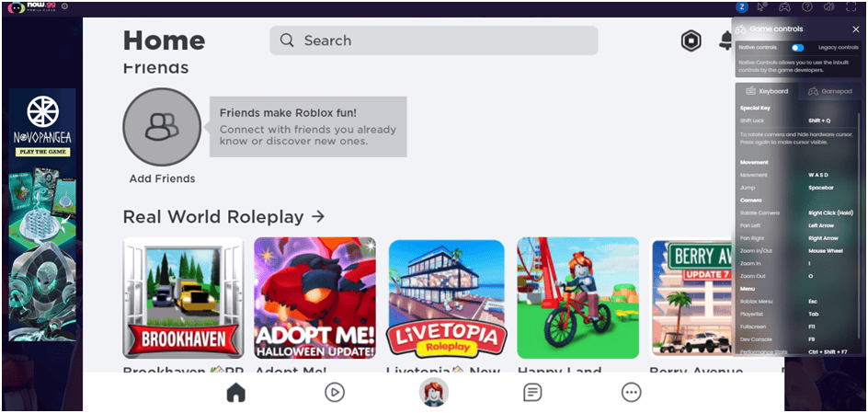Click the 'W A S D' movement value
This screenshot has height=413, width=868.
(818, 175)
